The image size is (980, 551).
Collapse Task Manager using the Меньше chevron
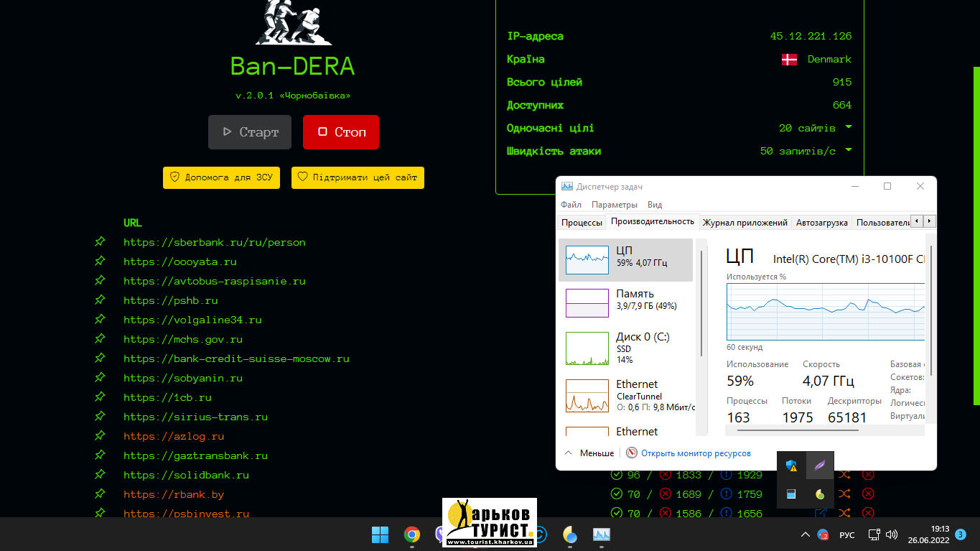point(569,453)
